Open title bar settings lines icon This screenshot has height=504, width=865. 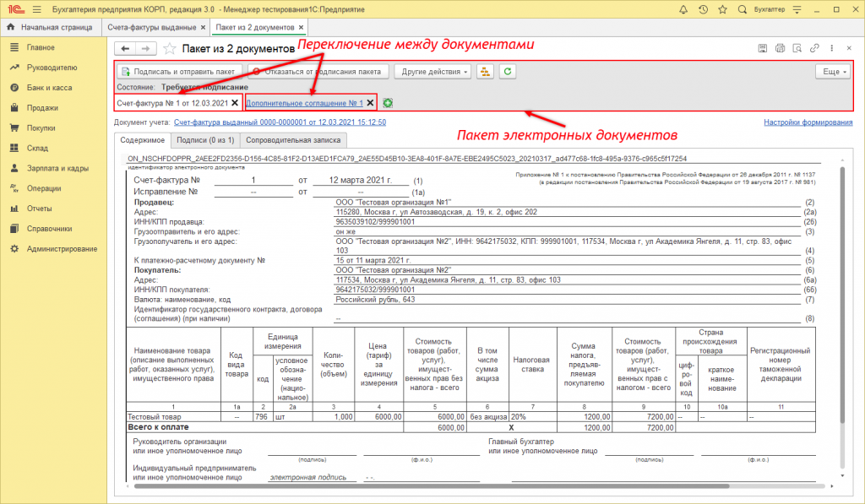797,9
